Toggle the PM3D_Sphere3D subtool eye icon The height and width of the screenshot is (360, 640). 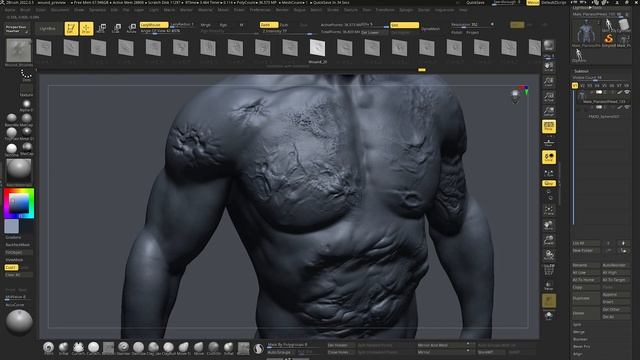click(x=627, y=107)
